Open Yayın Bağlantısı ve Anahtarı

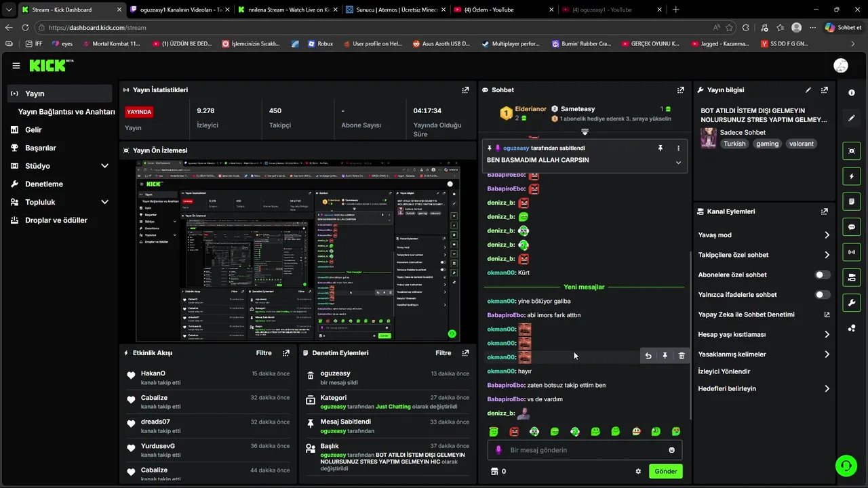coord(66,112)
